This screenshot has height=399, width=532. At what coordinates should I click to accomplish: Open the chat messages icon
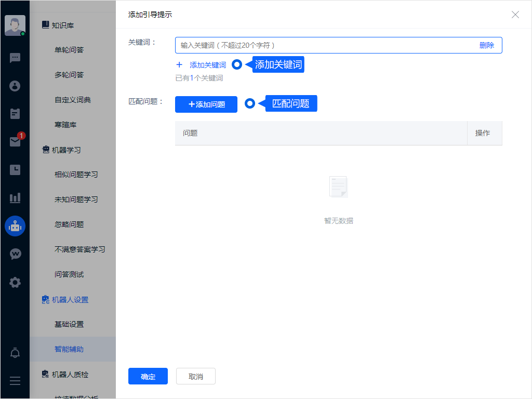click(15, 58)
